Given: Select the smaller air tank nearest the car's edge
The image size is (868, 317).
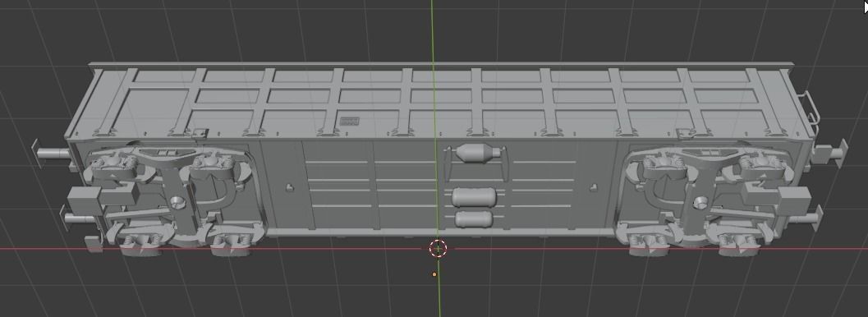Looking at the screenshot, I should [474, 219].
